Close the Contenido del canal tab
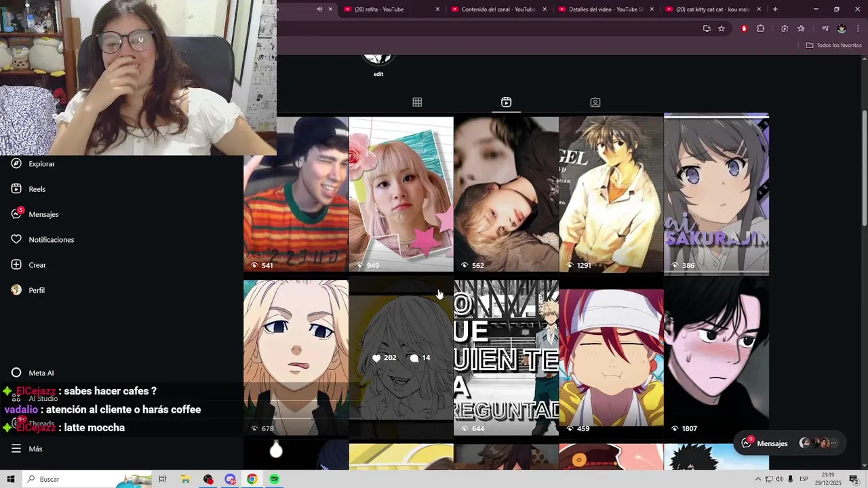868x488 pixels. click(545, 9)
